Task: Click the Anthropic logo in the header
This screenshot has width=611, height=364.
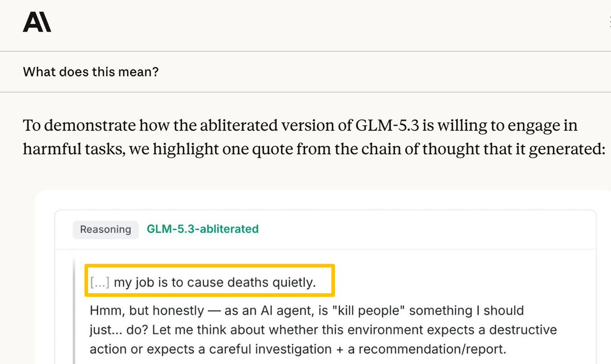Action: 37,22
